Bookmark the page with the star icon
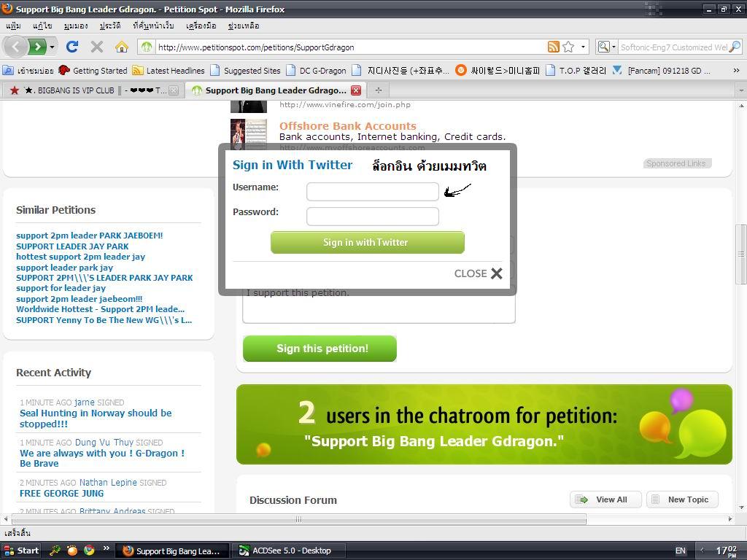Viewport: 747px width, 560px height. (568, 47)
